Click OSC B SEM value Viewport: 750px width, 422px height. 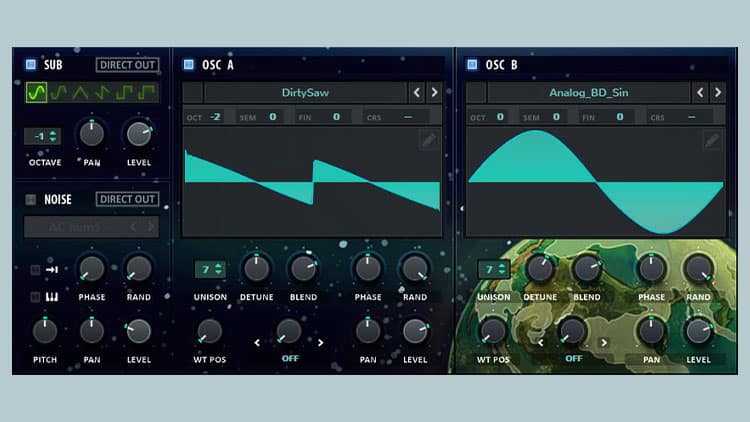coord(556,117)
